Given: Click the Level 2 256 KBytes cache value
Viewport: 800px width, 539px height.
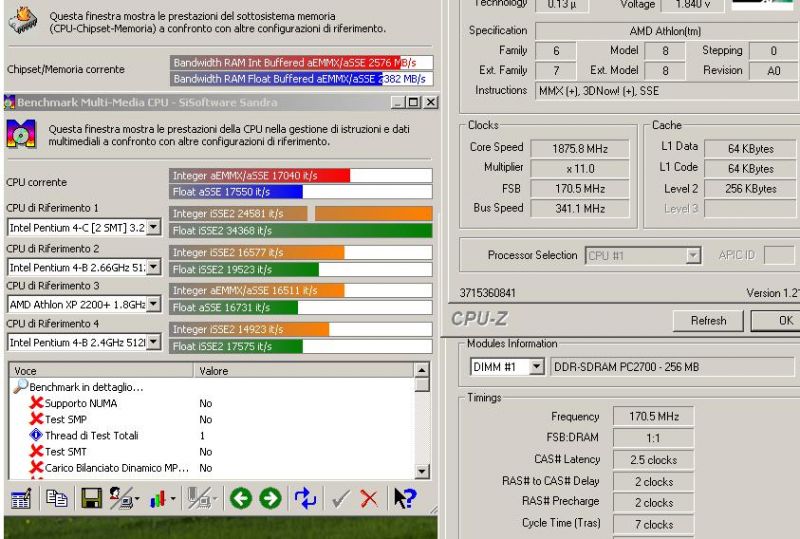Looking at the screenshot, I should click(751, 188).
